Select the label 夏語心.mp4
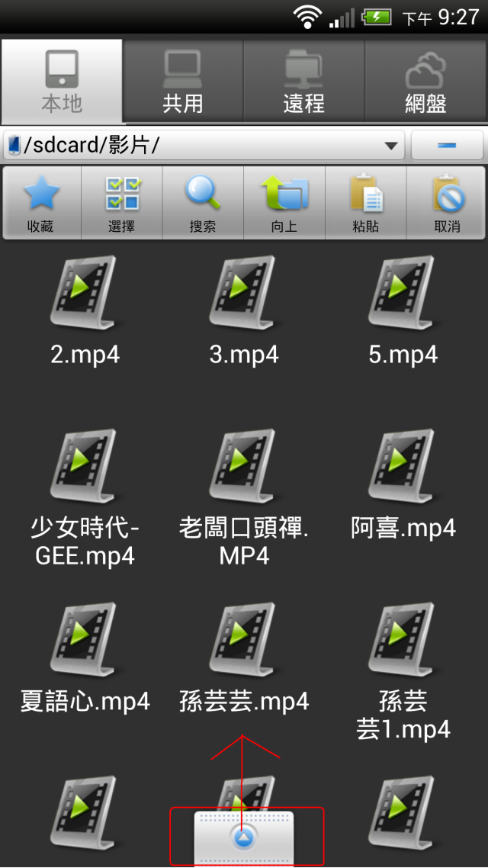 click(85, 702)
